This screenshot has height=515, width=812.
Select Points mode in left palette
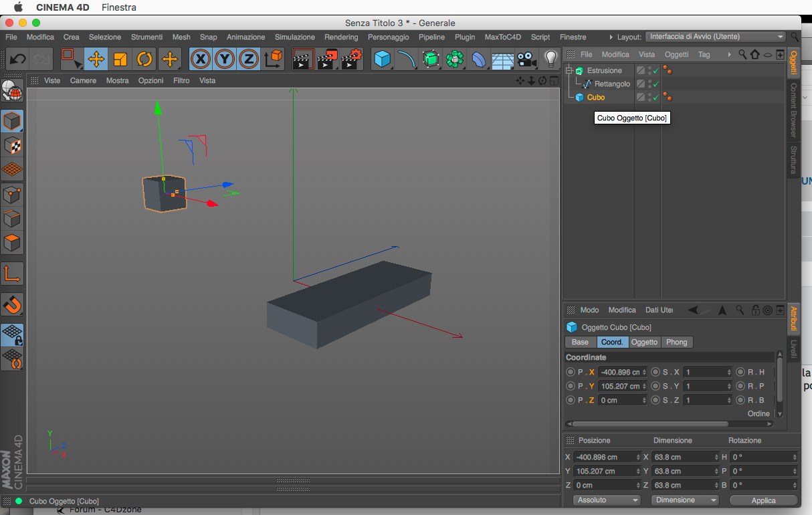[12, 194]
